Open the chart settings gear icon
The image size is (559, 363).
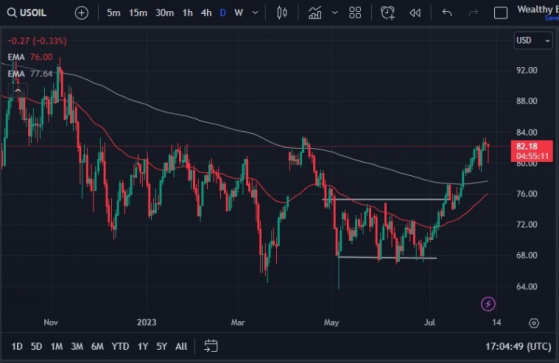pyautogui.click(x=534, y=323)
